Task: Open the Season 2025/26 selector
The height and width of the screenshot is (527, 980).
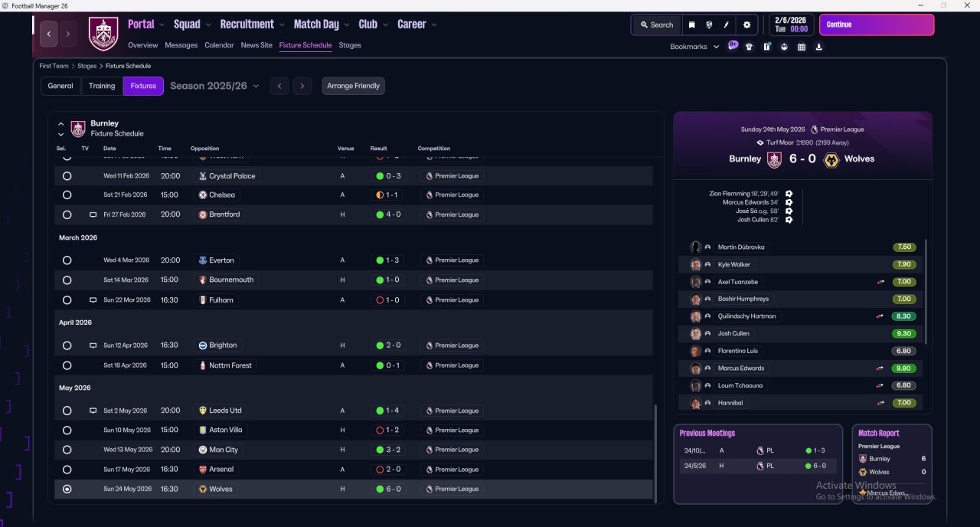Action: point(214,86)
